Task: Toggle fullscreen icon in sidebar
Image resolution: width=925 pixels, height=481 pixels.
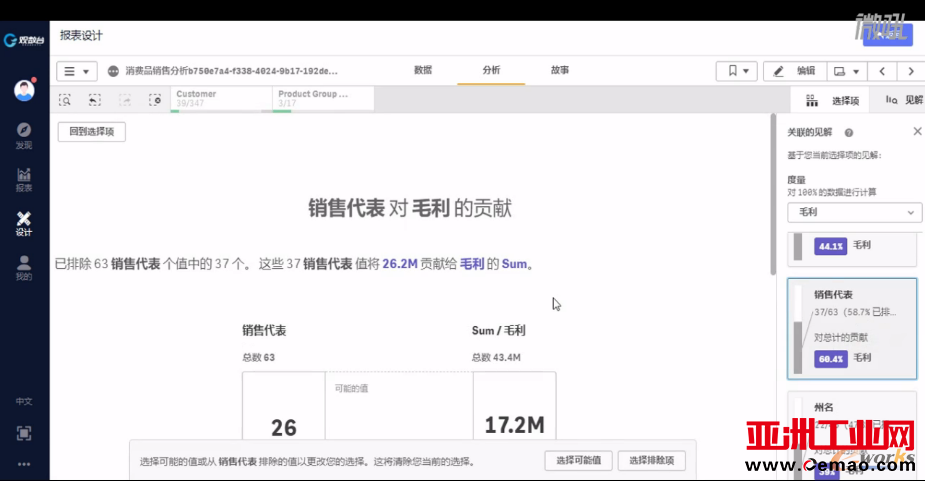Action: click(x=24, y=433)
